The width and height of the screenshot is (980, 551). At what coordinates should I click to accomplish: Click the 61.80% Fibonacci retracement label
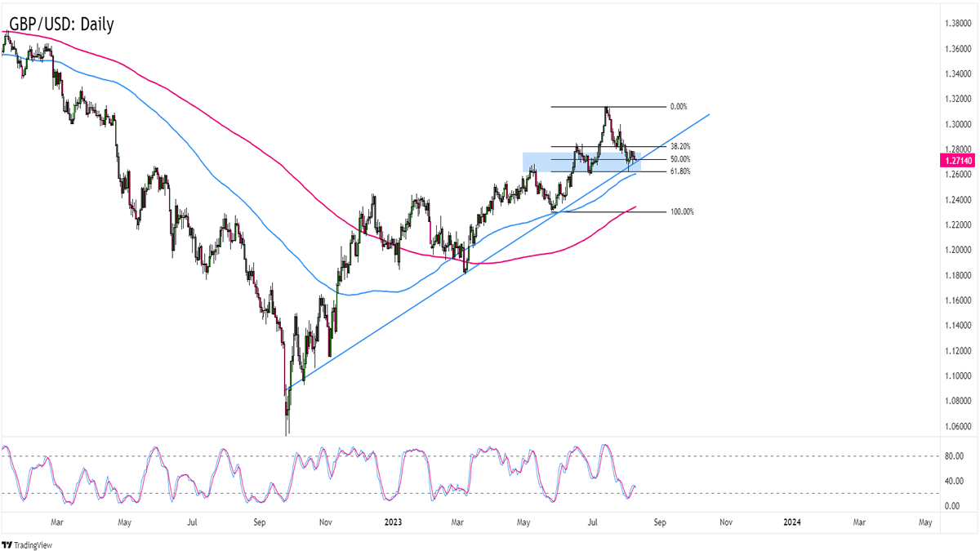pos(679,171)
